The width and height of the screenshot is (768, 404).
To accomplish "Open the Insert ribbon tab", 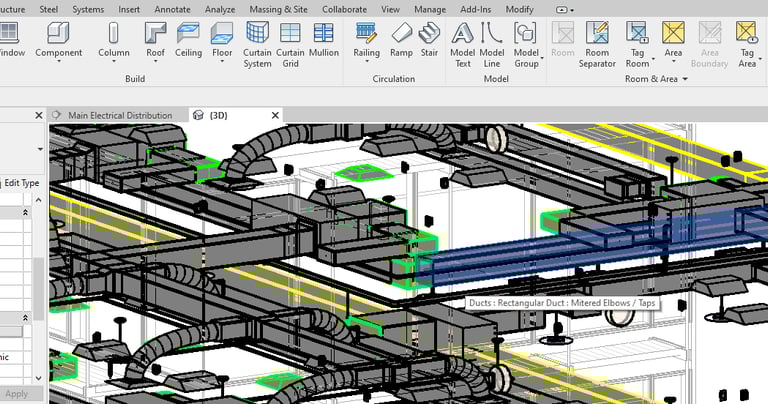I will (x=129, y=9).
